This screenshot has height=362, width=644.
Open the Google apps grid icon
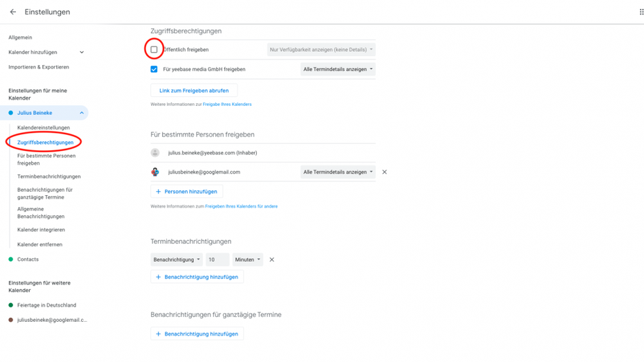(641, 12)
